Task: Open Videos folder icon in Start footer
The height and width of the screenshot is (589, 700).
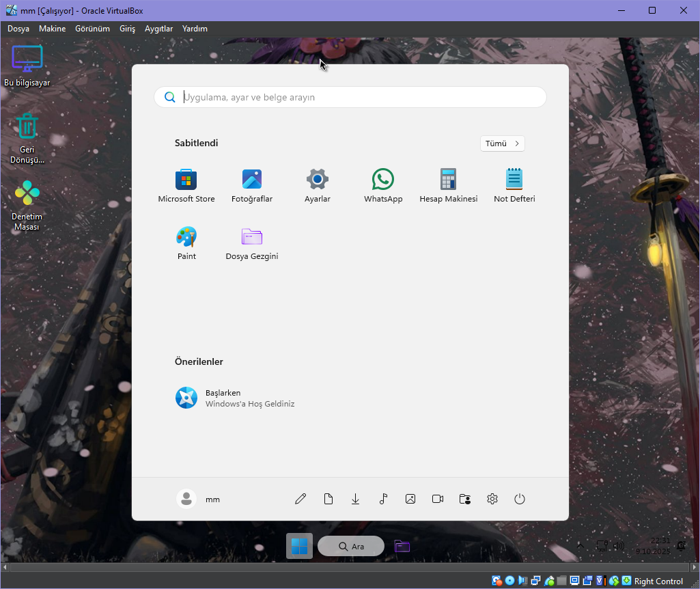Action: point(438,499)
